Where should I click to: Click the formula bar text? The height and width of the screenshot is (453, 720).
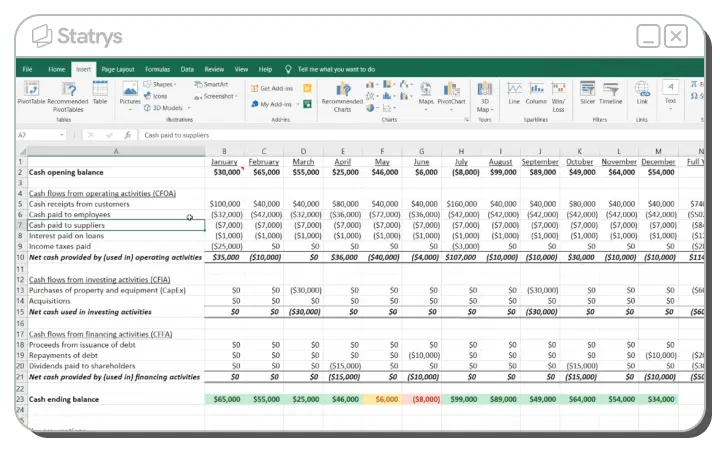(176, 135)
